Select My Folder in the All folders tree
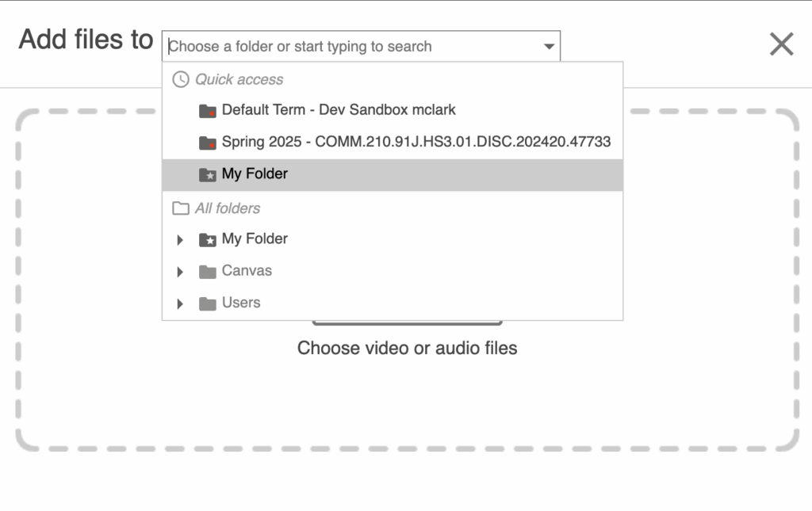 (x=255, y=239)
